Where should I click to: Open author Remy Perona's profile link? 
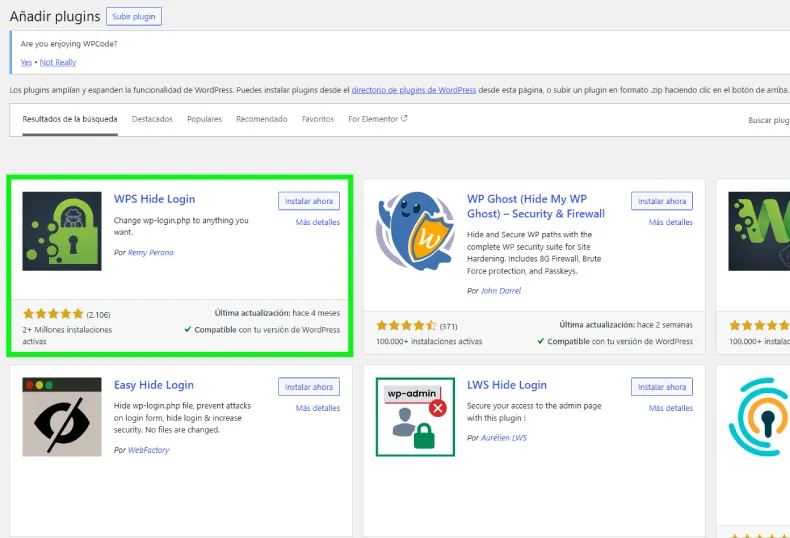150,253
